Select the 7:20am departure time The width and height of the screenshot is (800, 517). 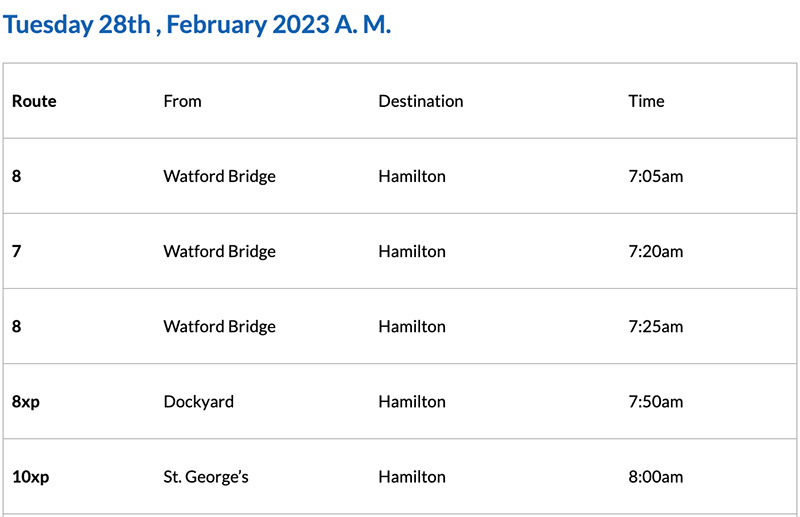(655, 251)
